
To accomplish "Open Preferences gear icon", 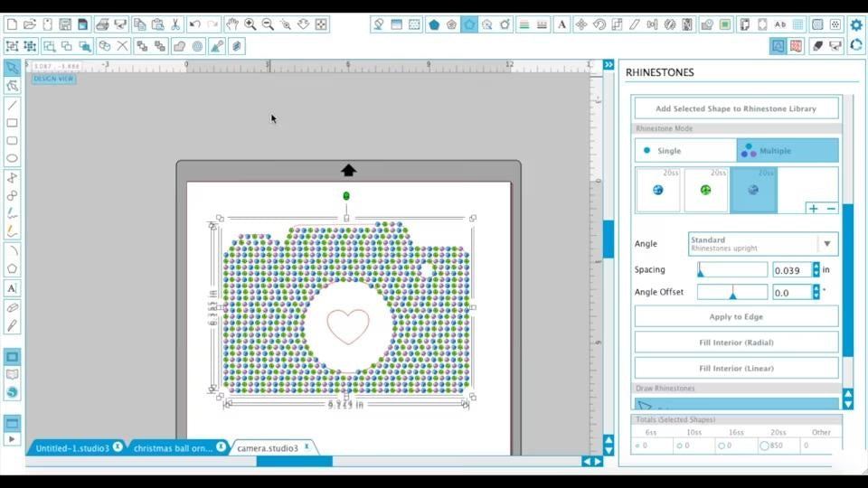I will (x=856, y=24).
